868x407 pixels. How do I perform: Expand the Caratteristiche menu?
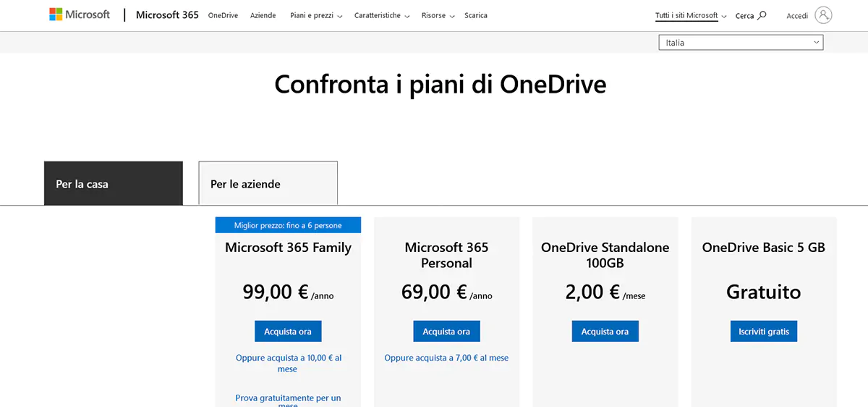(x=382, y=16)
